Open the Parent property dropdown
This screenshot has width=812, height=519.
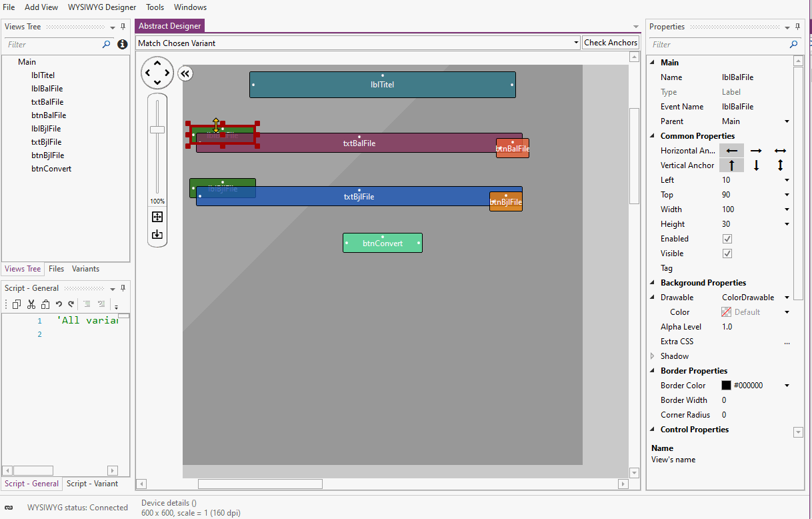(x=787, y=121)
